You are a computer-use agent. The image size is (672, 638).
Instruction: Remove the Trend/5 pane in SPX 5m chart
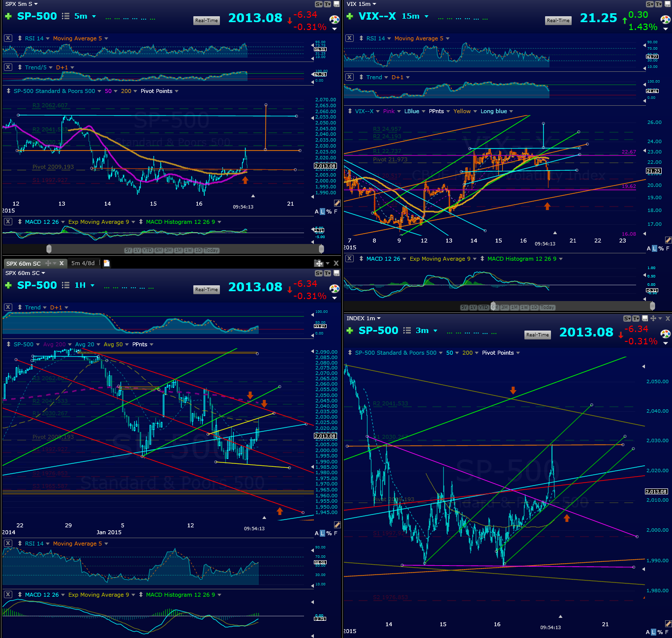8,67
